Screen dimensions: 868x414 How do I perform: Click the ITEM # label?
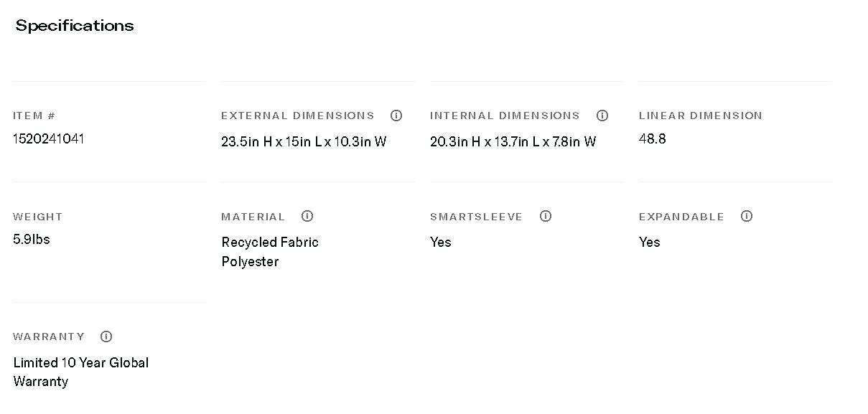pyautogui.click(x=34, y=116)
